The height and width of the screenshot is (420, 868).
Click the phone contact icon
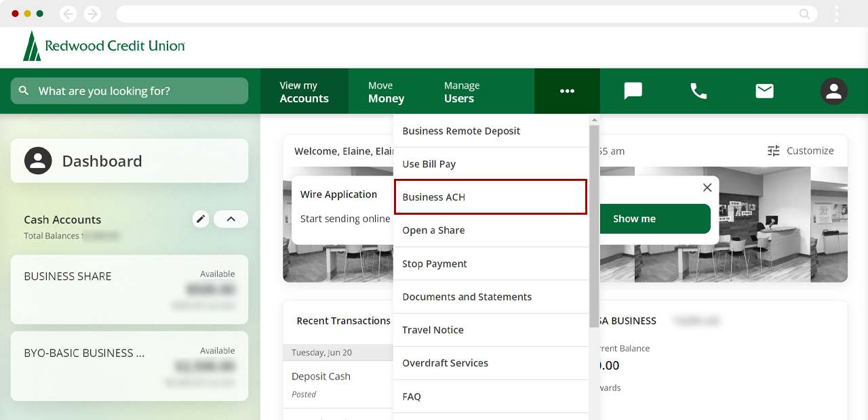coord(698,91)
